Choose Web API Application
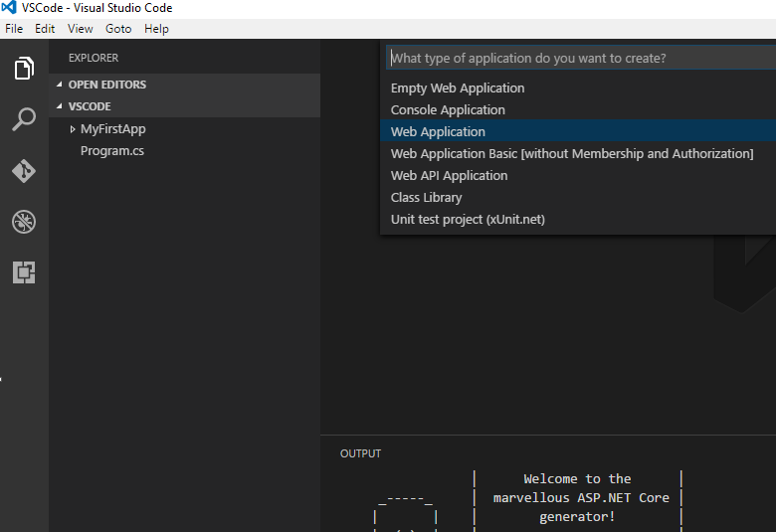Image resolution: width=776 pixels, height=532 pixels. click(x=578, y=175)
